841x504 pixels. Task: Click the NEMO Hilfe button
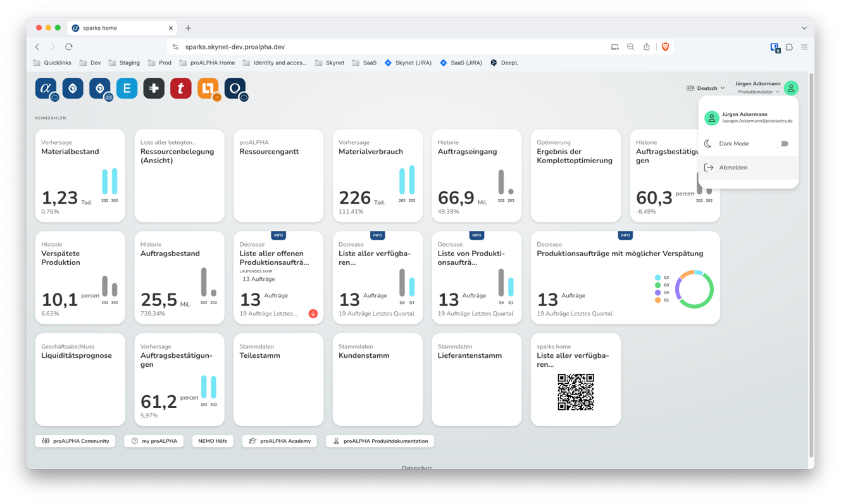click(x=212, y=441)
